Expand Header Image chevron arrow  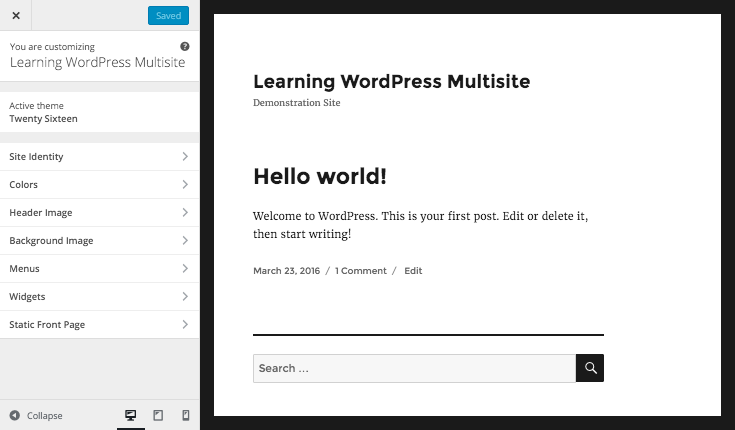[185, 213]
